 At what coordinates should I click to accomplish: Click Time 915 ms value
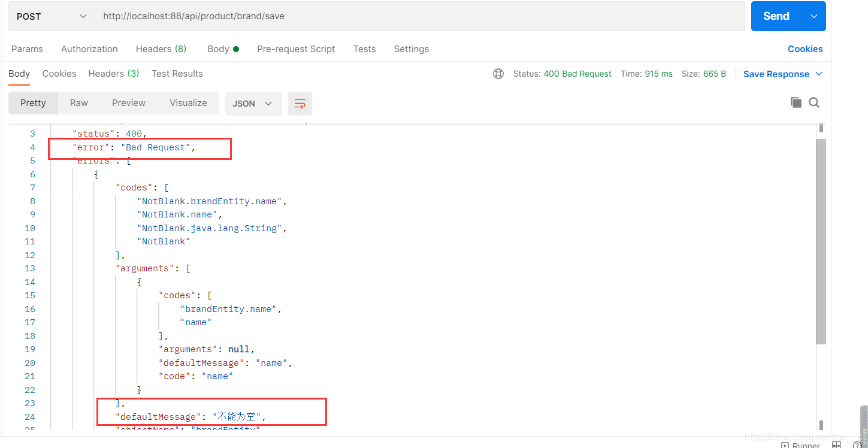tap(659, 74)
